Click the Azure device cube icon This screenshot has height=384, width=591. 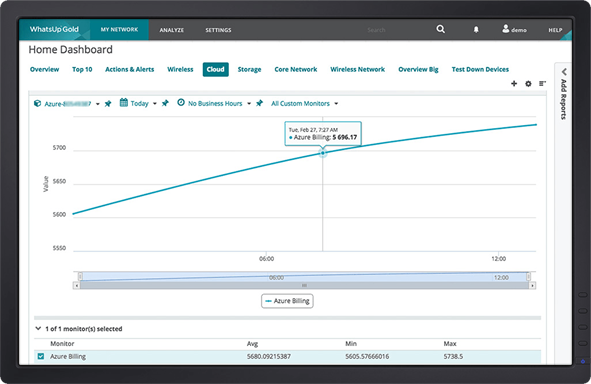click(37, 103)
